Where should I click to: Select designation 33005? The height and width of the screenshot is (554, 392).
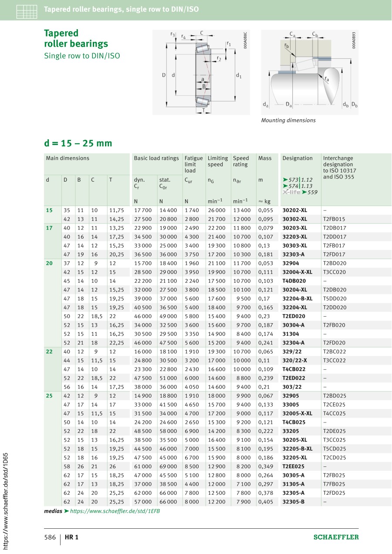pyautogui.click(x=290, y=405)
